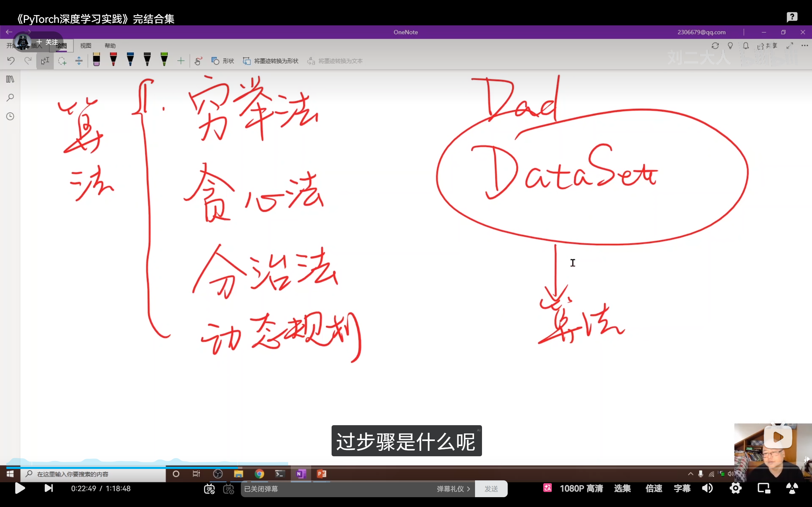The width and height of the screenshot is (812, 507).
Task: Toggle the danmaku settings icon
Action: (x=228, y=489)
